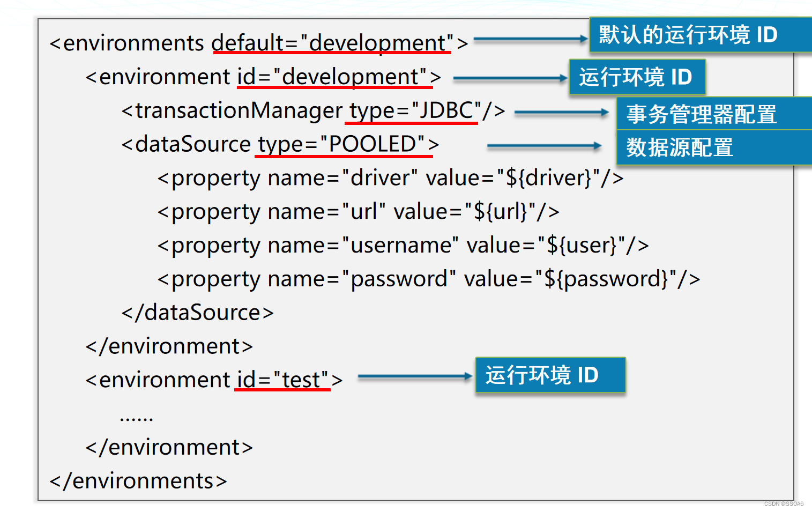Click the line '<environment id="development">'
Image resolution: width=812 pixels, height=511 pixels.
click(x=263, y=77)
